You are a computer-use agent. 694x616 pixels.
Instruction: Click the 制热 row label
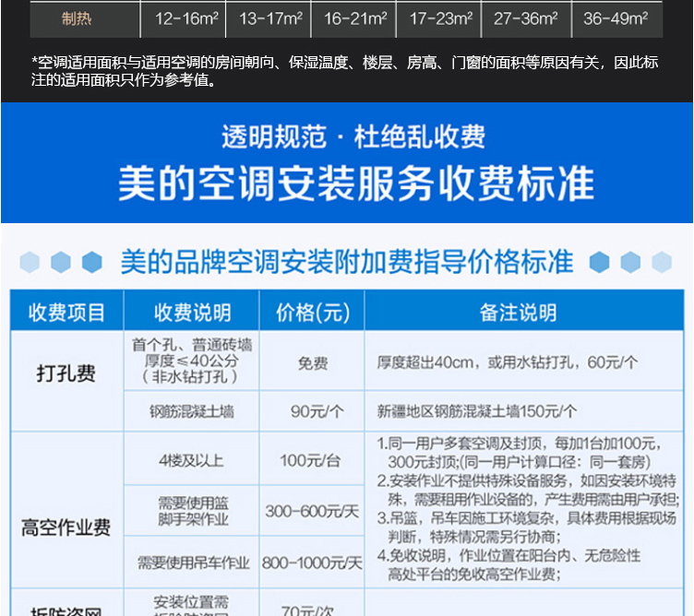point(77,19)
